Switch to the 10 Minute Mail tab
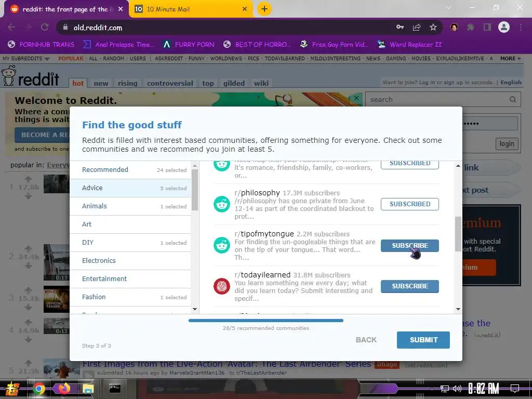The width and height of the screenshot is (532, 399). coord(191,9)
